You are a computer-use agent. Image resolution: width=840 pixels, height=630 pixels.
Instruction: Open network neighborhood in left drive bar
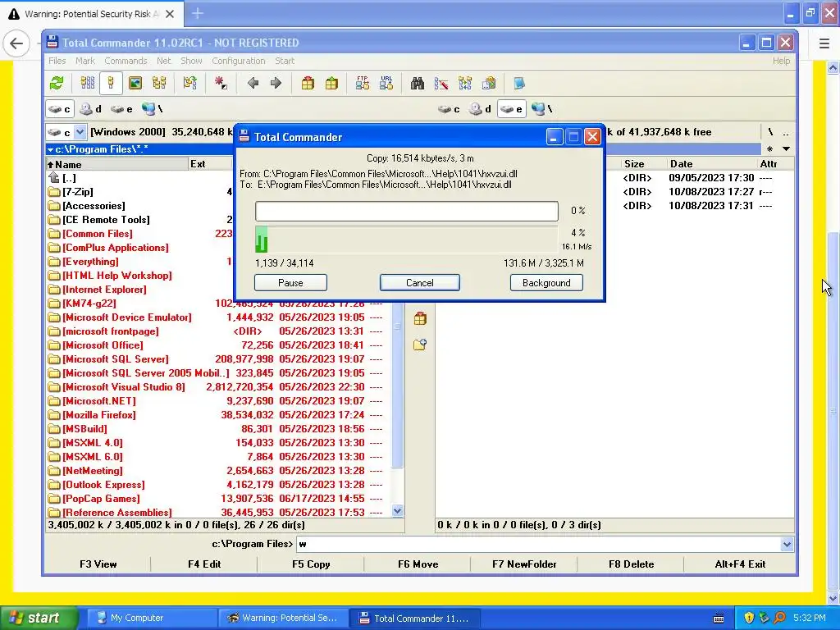152,109
